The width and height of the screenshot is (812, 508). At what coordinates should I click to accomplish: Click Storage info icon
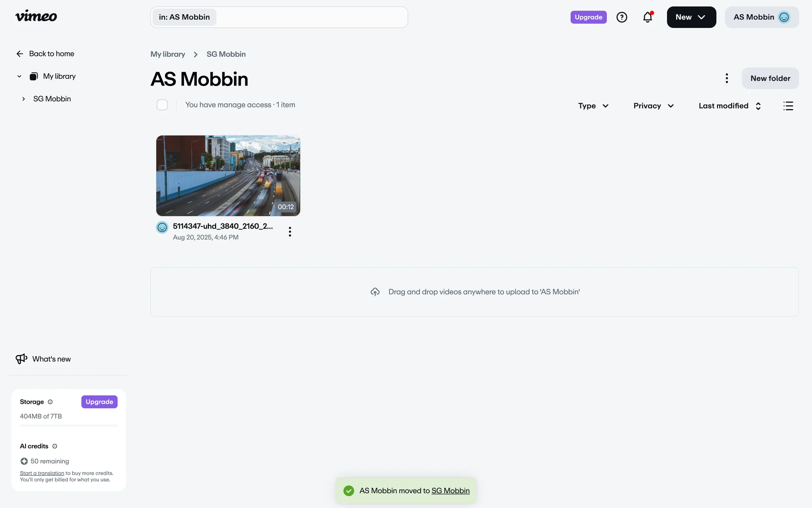point(50,402)
